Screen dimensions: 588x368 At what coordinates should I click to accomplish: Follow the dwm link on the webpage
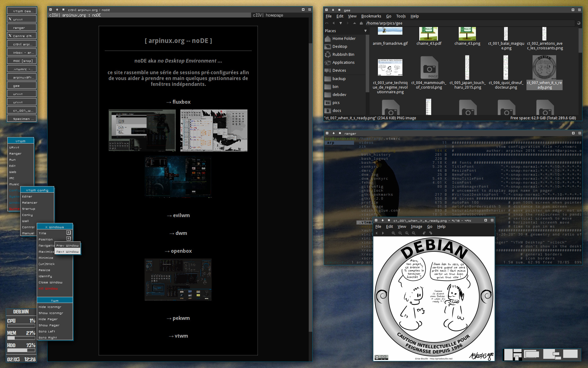(178, 233)
